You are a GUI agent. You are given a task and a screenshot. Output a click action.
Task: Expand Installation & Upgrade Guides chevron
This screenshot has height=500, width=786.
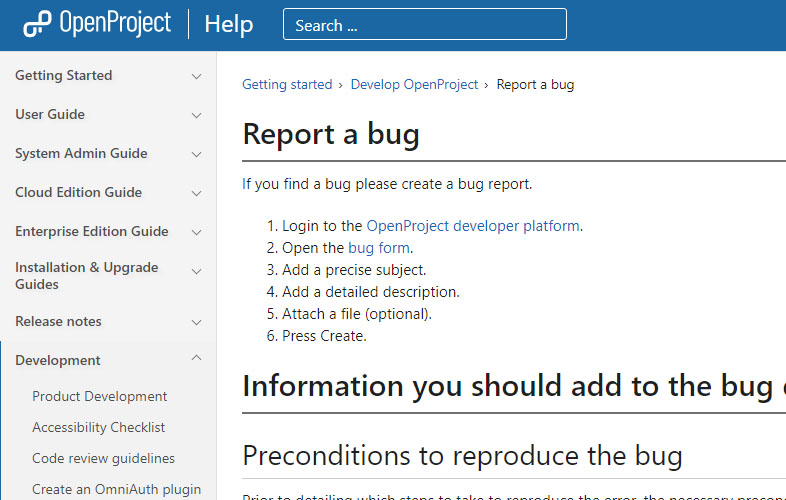pyautogui.click(x=196, y=271)
